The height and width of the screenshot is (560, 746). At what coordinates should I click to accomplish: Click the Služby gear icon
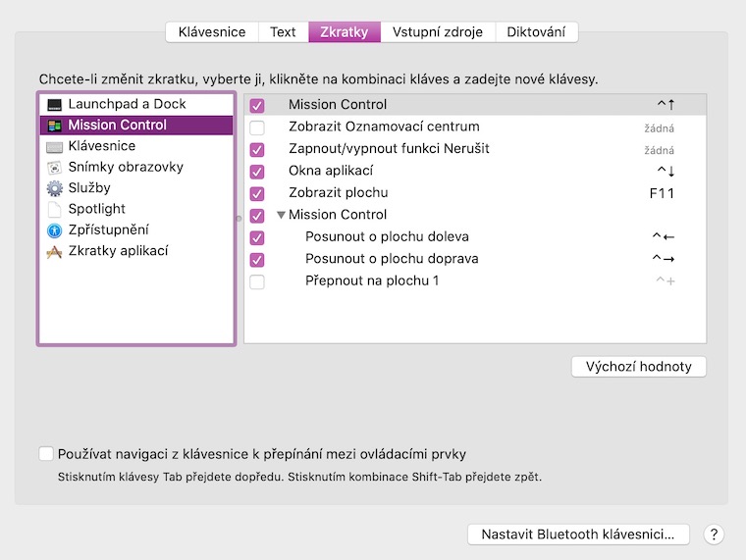point(54,188)
